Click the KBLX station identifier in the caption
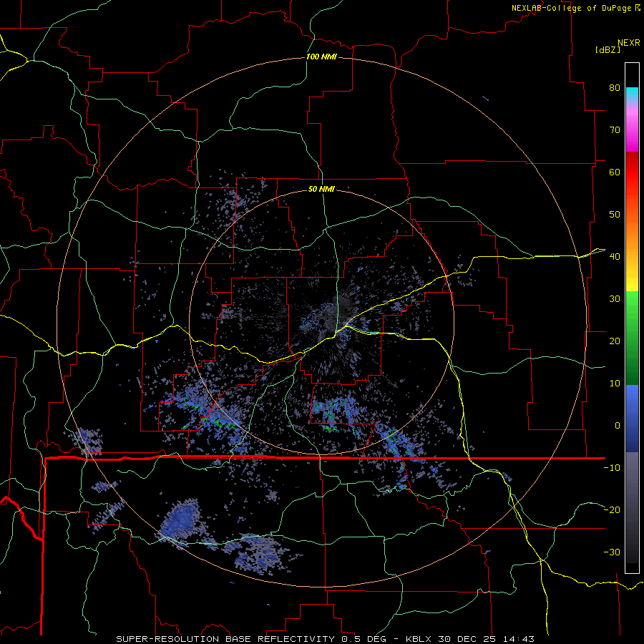The height and width of the screenshot is (644, 644). point(419,639)
